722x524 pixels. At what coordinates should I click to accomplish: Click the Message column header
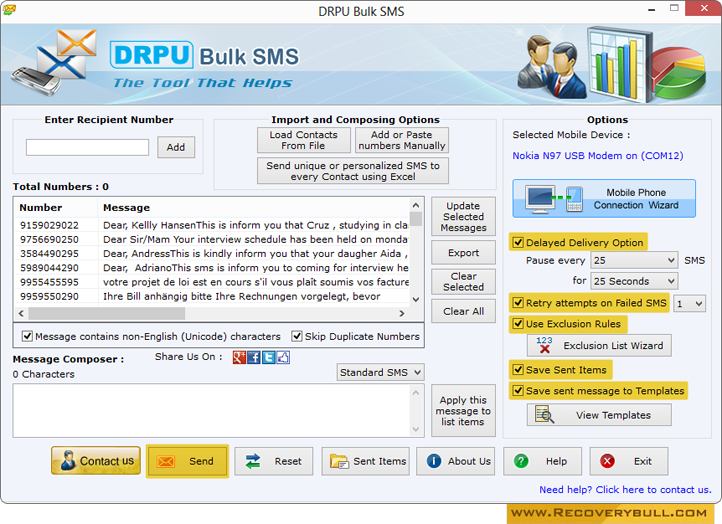[x=253, y=208]
